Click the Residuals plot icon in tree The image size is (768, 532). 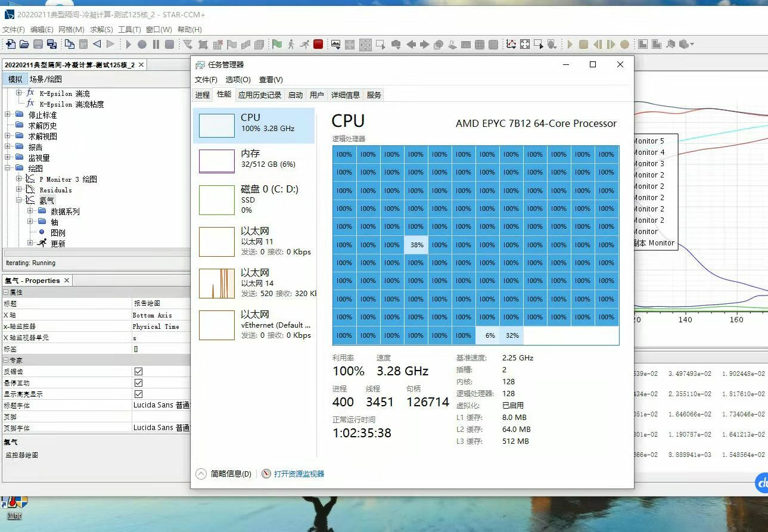[x=30, y=189]
